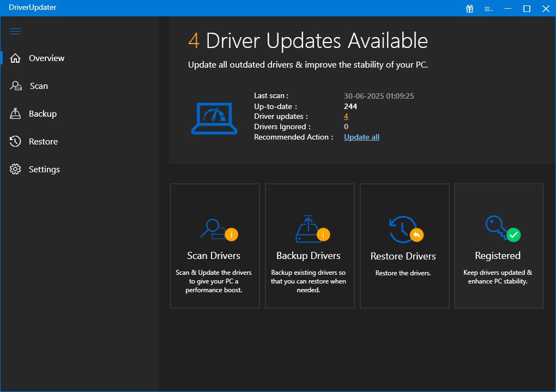Select the Scan Drivers card title

tap(214, 256)
